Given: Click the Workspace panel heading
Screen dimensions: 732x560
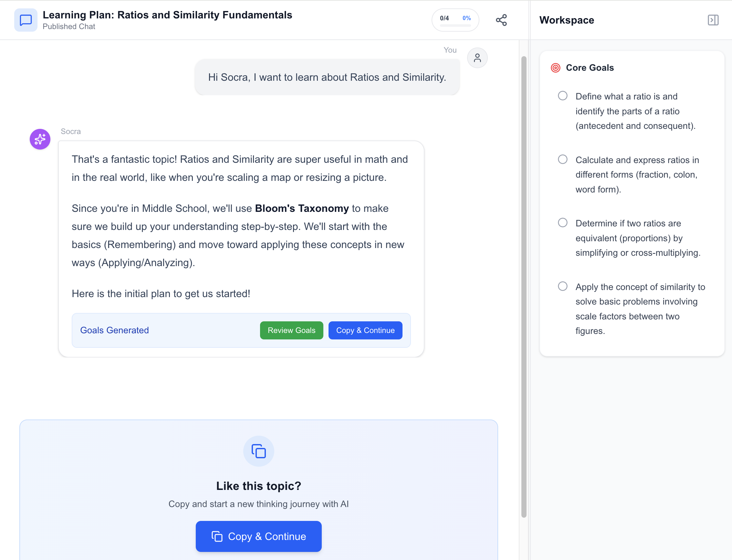Looking at the screenshot, I should 567,20.
